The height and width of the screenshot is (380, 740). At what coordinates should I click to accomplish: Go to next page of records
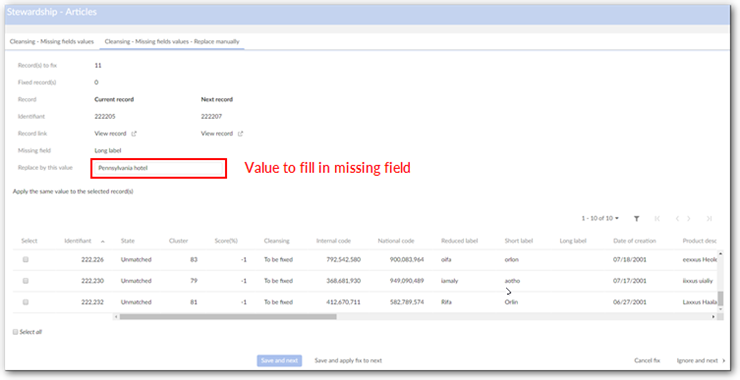tap(689, 219)
